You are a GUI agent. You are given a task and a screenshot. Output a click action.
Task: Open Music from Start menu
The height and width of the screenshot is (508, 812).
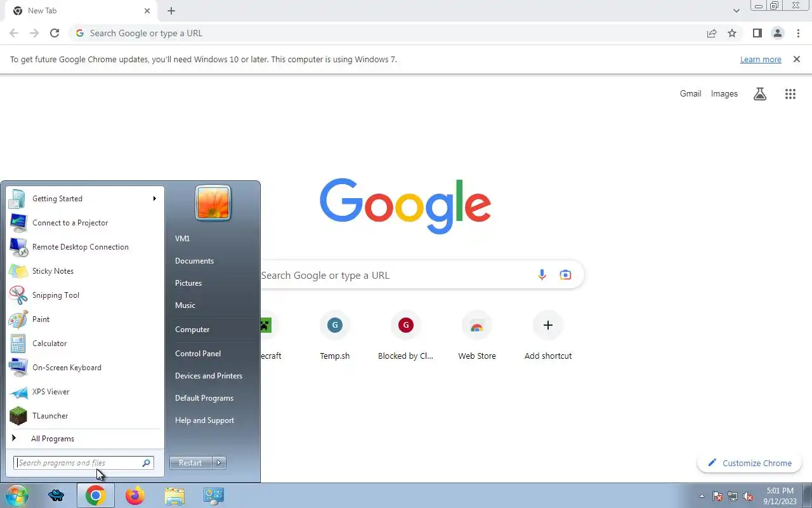click(x=185, y=305)
